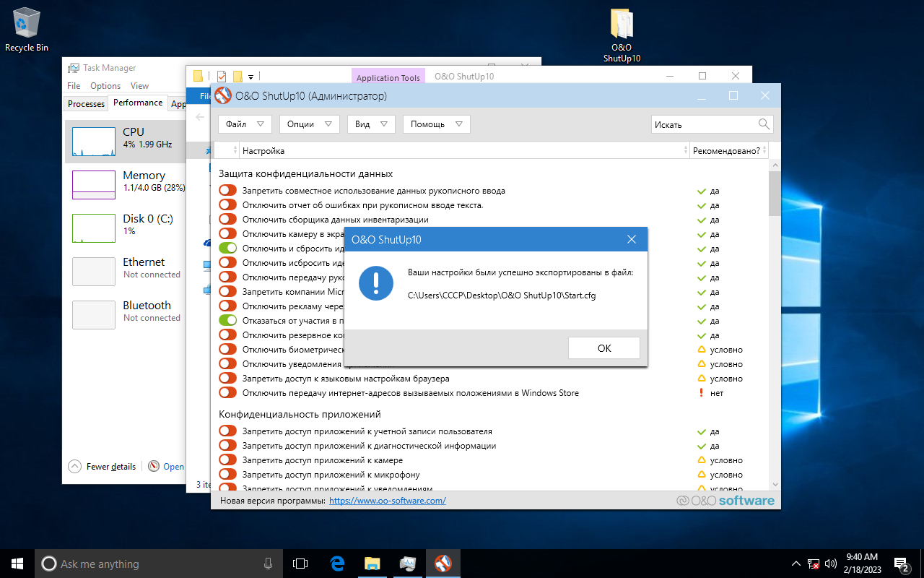Select the CPU performance graph thumbnail
Screen dimensions: 924x578
click(94, 142)
